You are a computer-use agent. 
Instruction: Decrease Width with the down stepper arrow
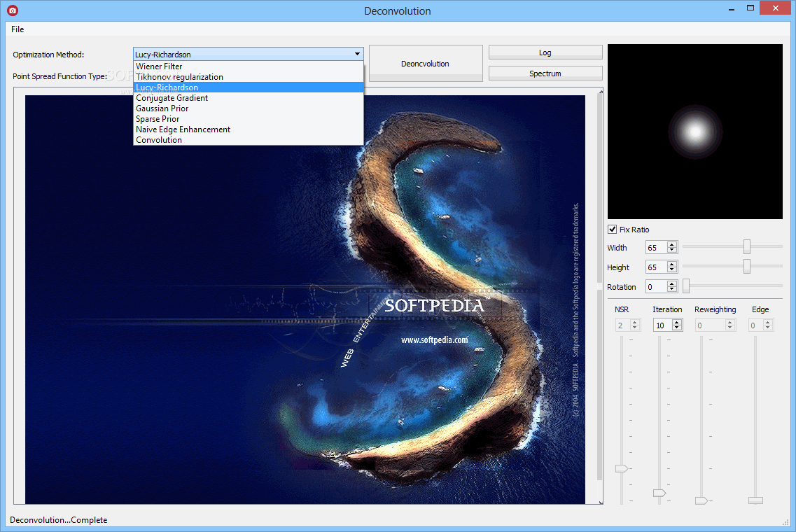tap(672, 251)
